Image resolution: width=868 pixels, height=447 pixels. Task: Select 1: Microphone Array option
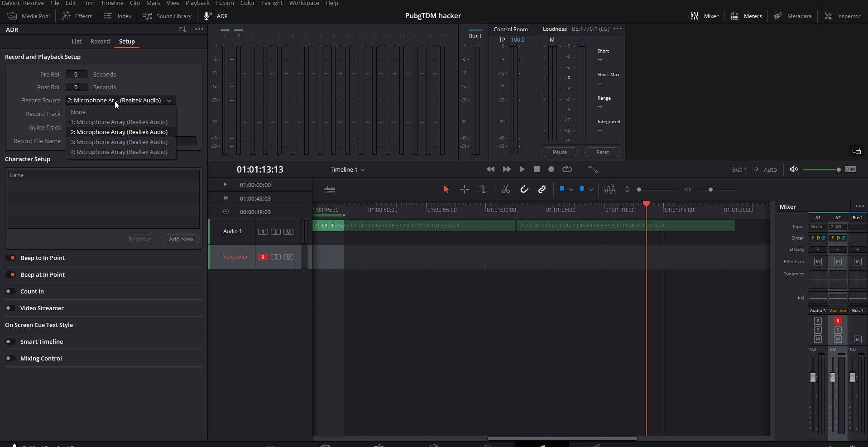121,122
